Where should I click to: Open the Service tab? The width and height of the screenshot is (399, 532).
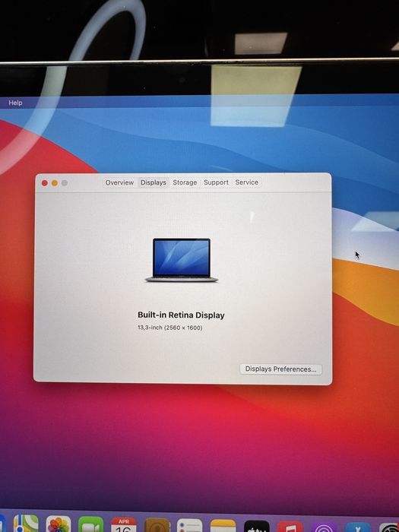[x=247, y=182]
